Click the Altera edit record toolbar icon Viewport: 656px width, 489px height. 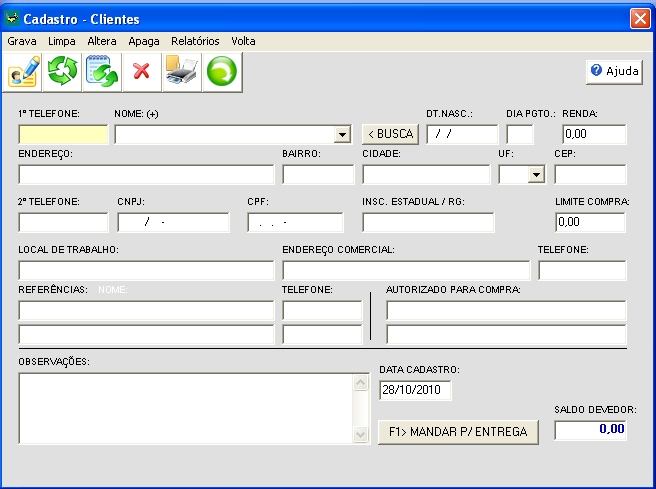pyautogui.click(x=102, y=72)
